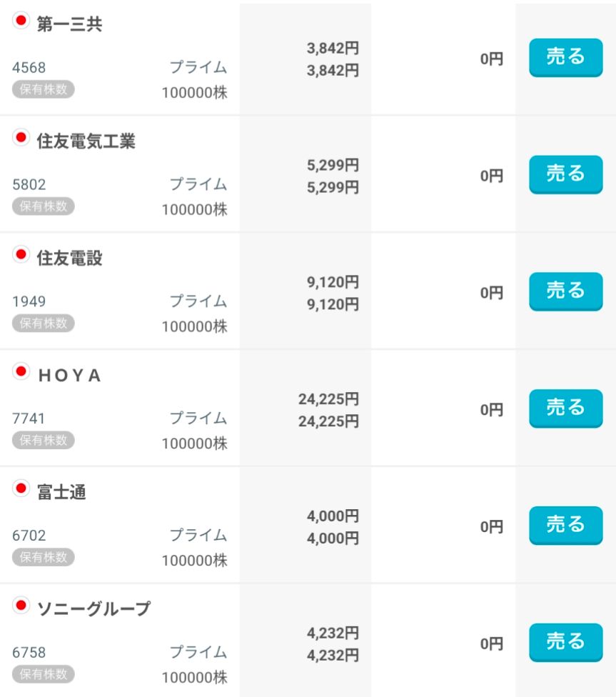616x697 pixels.
Task: Click stock code 1949
Action: [29, 301]
